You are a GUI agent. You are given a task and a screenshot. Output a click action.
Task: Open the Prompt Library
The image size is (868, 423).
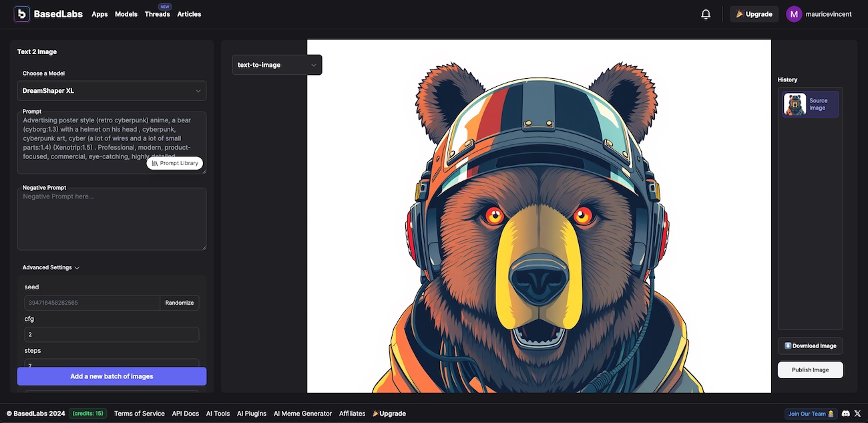pos(175,163)
